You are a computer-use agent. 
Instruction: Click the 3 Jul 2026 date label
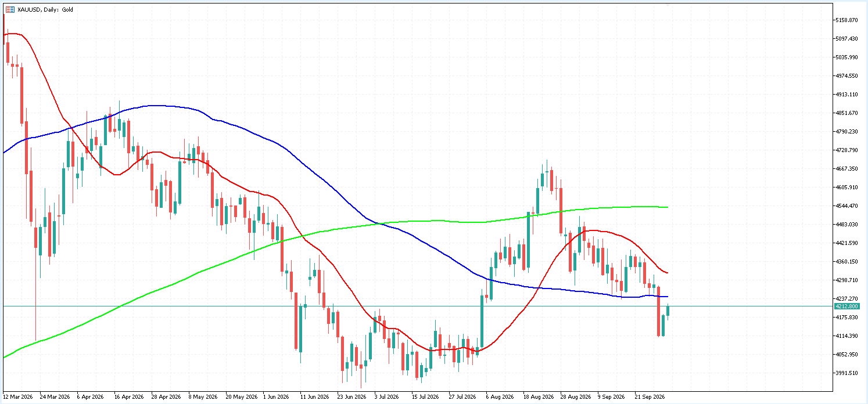pos(388,398)
